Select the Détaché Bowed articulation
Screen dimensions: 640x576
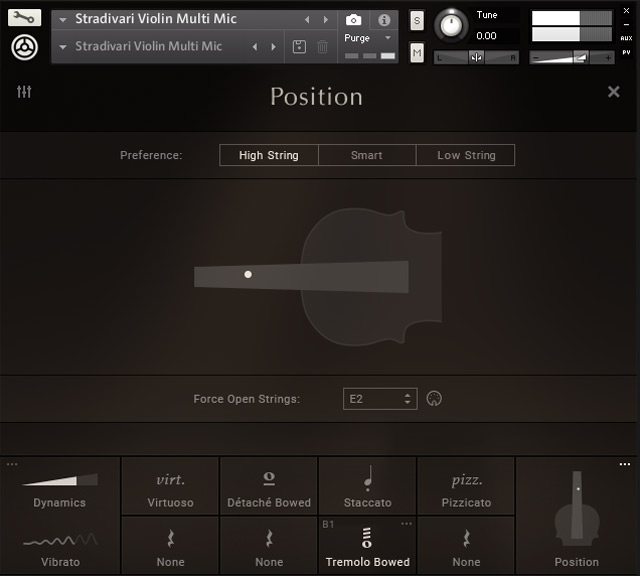click(269, 486)
